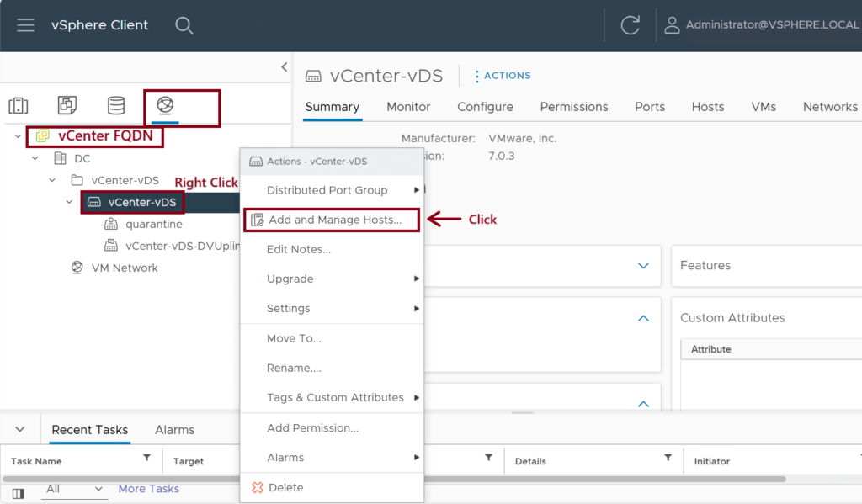
Task: Choose Move To from context menu
Action: coord(332,338)
